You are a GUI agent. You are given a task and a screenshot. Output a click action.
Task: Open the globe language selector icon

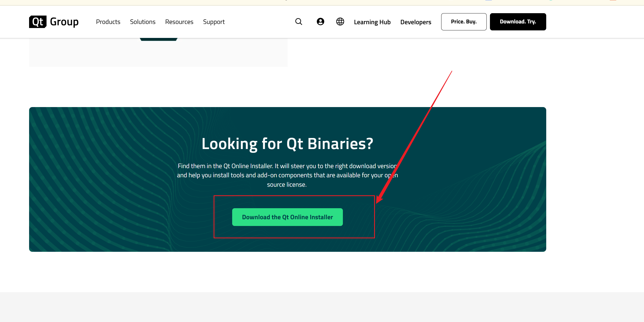[x=340, y=22]
